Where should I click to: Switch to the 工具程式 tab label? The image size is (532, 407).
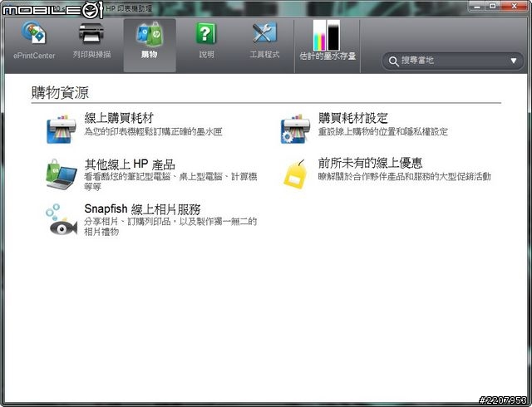coord(264,54)
